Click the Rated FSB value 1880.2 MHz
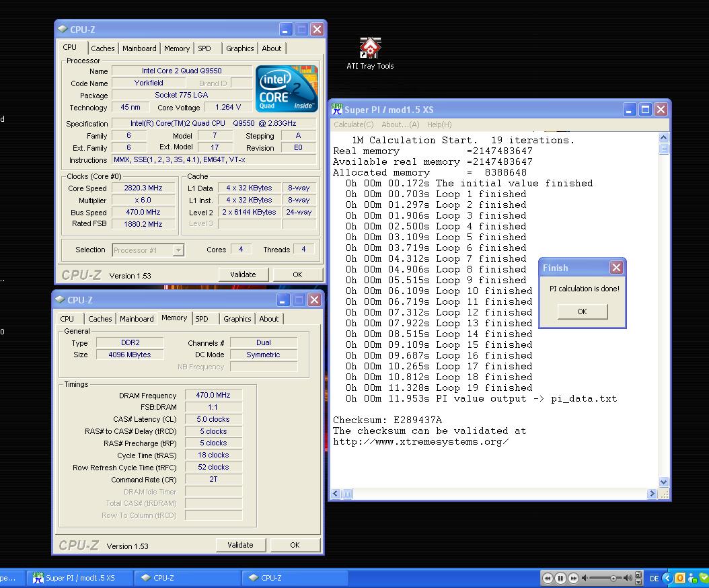The width and height of the screenshot is (709, 588). (x=143, y=224)
